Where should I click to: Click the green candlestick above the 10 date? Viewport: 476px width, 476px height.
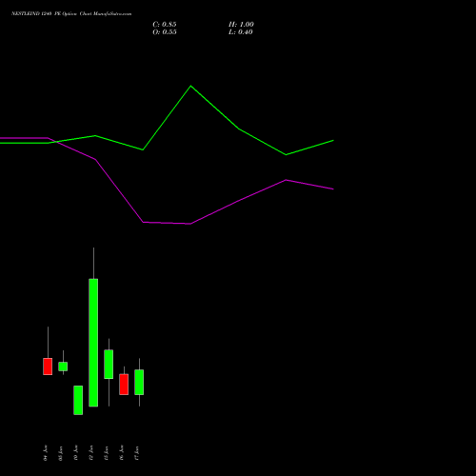(x=78, y=400)
